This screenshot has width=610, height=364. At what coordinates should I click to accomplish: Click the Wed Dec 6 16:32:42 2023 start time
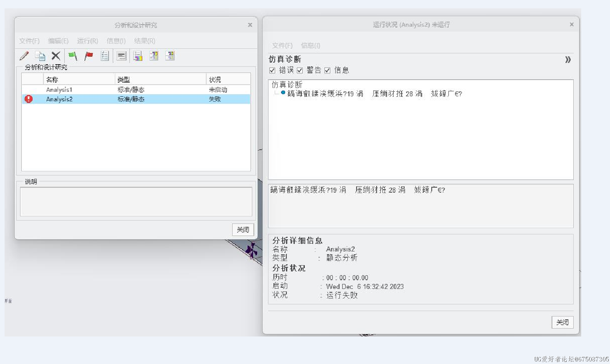click(365, 286)
